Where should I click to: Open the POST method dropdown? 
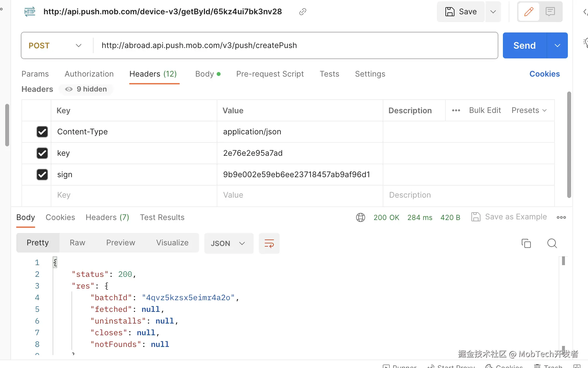55,46
